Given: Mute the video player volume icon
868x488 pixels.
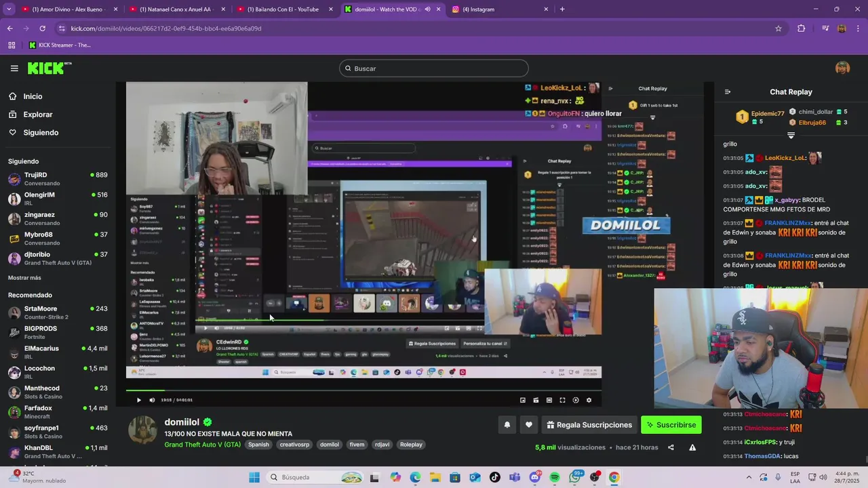Looking at the screenshot, I should 152,400.
